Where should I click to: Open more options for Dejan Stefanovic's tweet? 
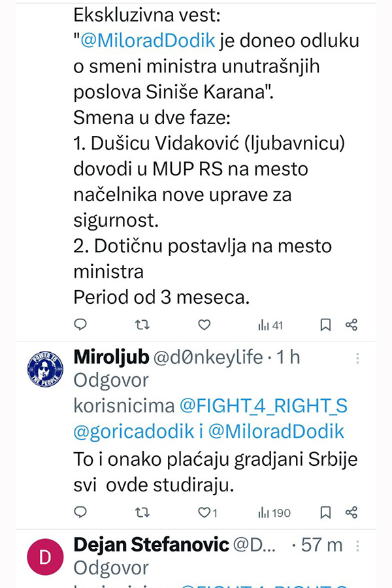[x=357, y=546]
